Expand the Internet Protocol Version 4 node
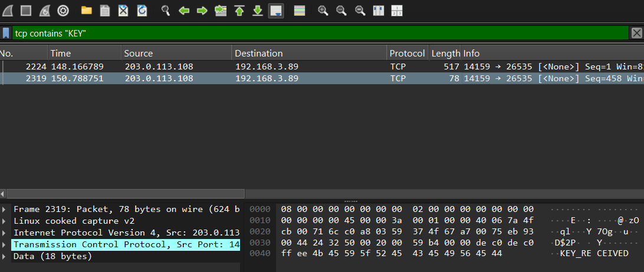Viewport: 644px width, 272px height. 4,233
